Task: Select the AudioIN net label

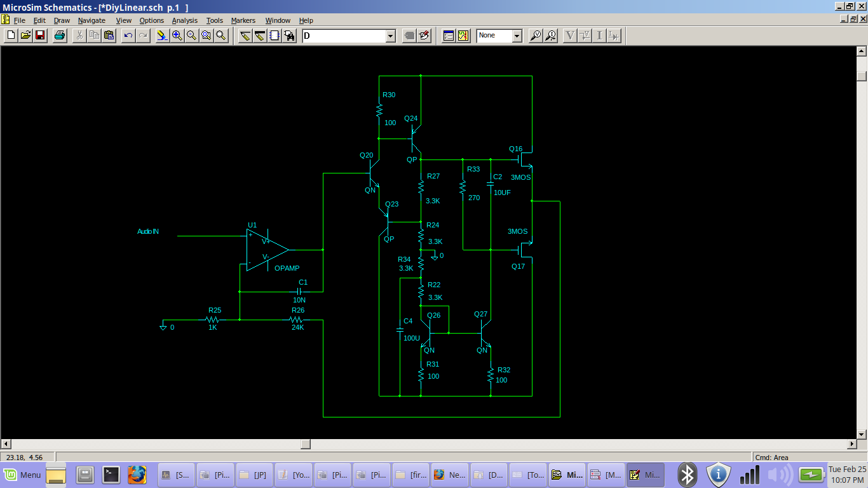Action: pyautogui.click(x=148, y=231)
